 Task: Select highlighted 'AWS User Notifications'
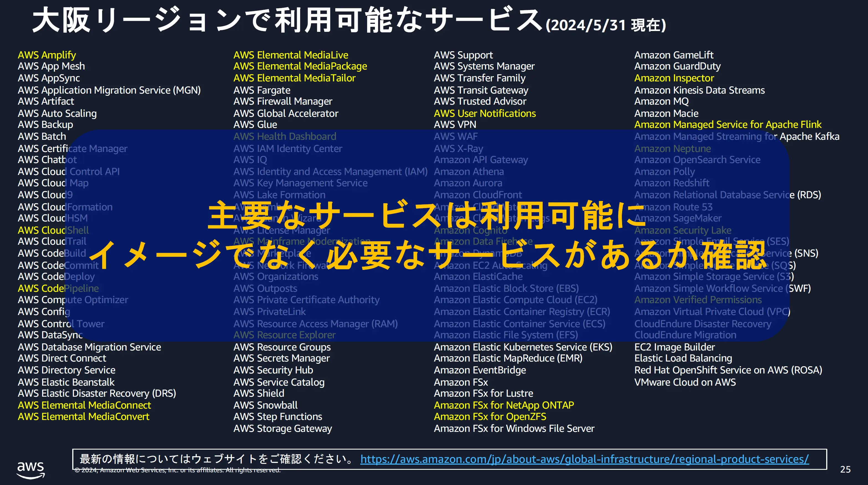pyautogui.click(x=485, y=113)
